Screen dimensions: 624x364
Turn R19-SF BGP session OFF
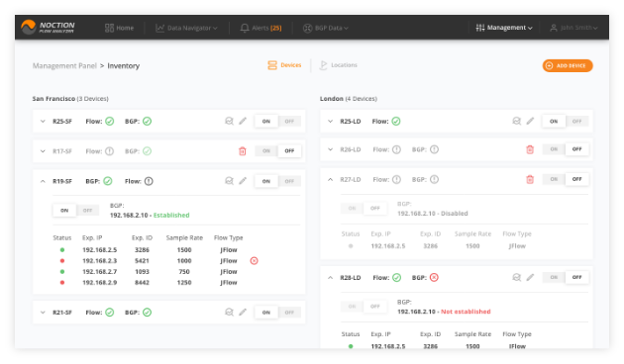click(87, 211)
